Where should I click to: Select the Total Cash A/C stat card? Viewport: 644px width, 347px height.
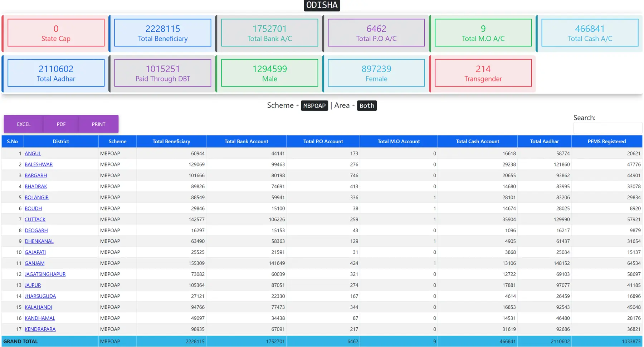pos(589,33)
